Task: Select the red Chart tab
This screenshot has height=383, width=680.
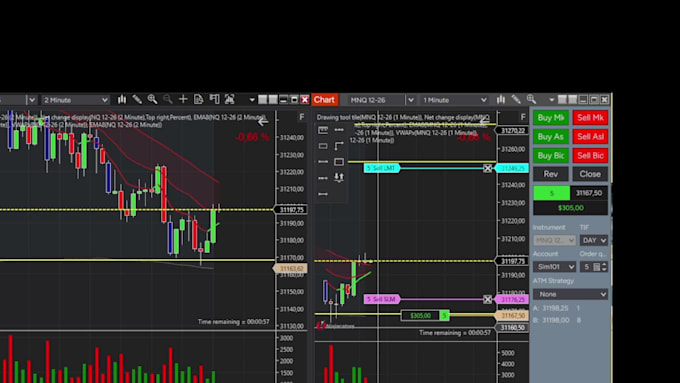Action: [324, 100]
